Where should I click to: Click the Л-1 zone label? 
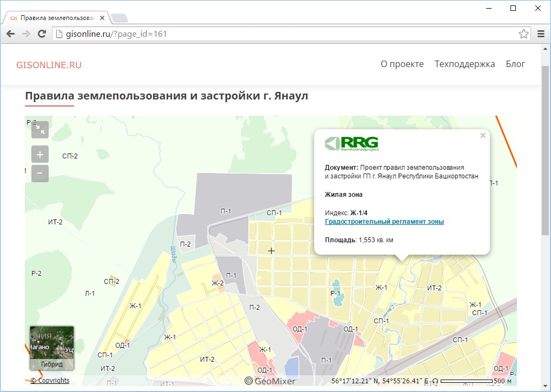coord(90,293)
